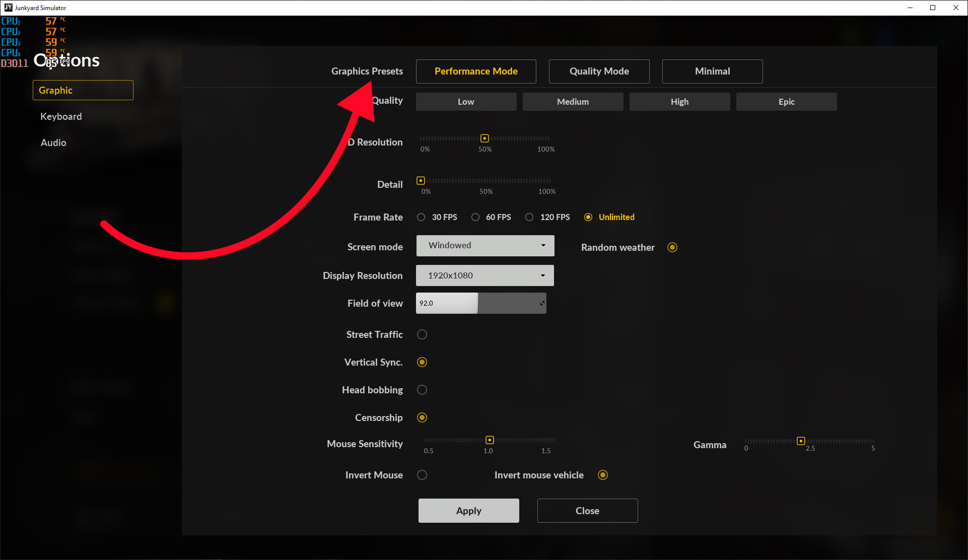Enable the Street Traffic option
This screenshot has height=560, width=968.
422,334
